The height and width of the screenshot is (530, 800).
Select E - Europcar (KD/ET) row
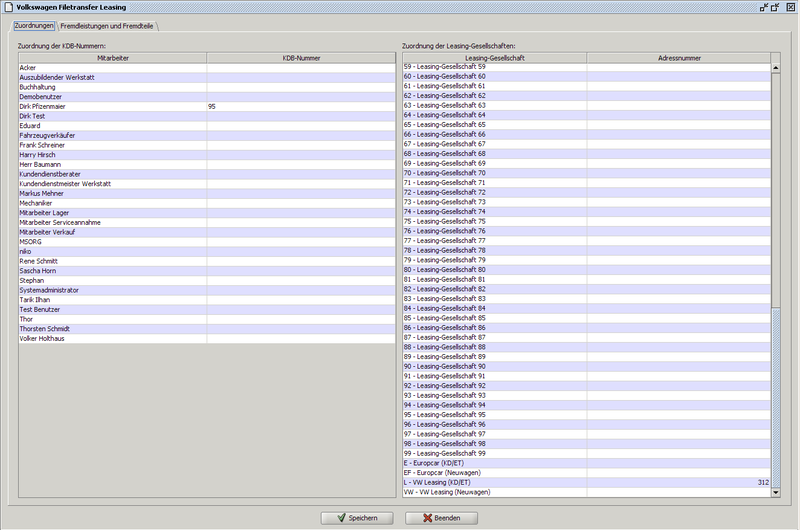pyautogui.click(x=587, y=464)
